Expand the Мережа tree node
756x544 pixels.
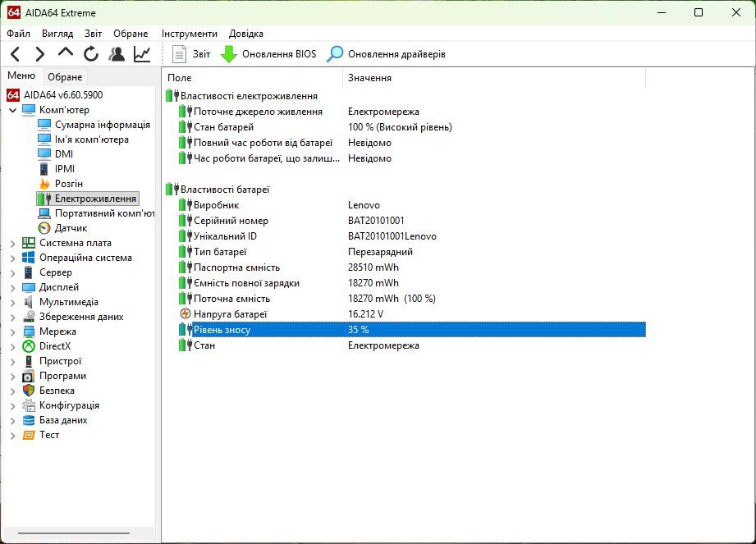tap(13, 332)
